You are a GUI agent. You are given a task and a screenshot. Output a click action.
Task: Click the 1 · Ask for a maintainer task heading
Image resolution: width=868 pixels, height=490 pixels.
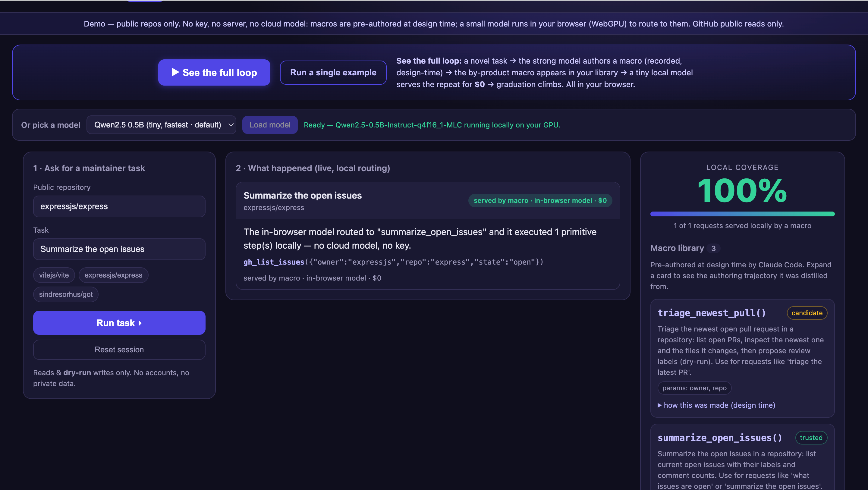(89, 168)
